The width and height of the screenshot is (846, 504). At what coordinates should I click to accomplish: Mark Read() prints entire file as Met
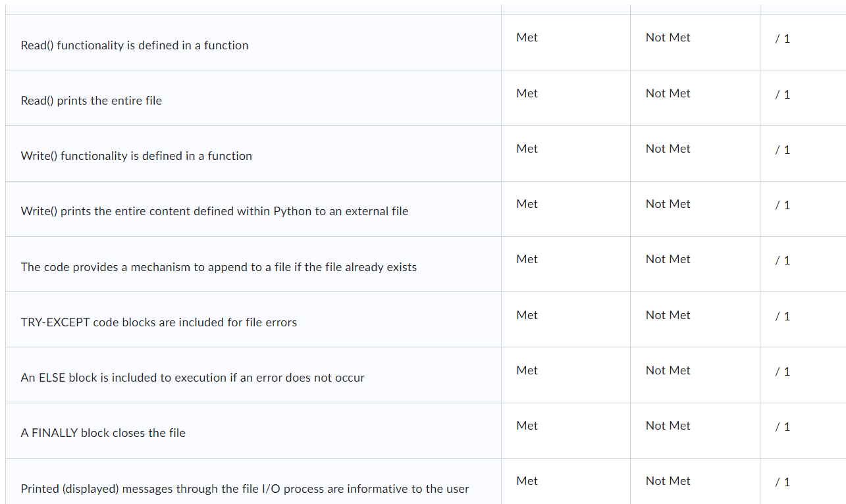pyautogui.click(x=527, y=93)
